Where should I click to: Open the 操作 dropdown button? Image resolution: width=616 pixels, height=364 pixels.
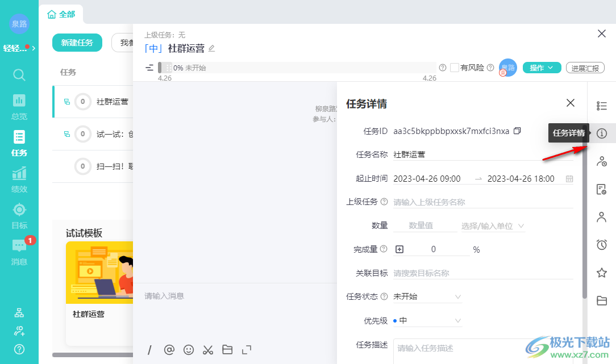[x=542, y=68]
